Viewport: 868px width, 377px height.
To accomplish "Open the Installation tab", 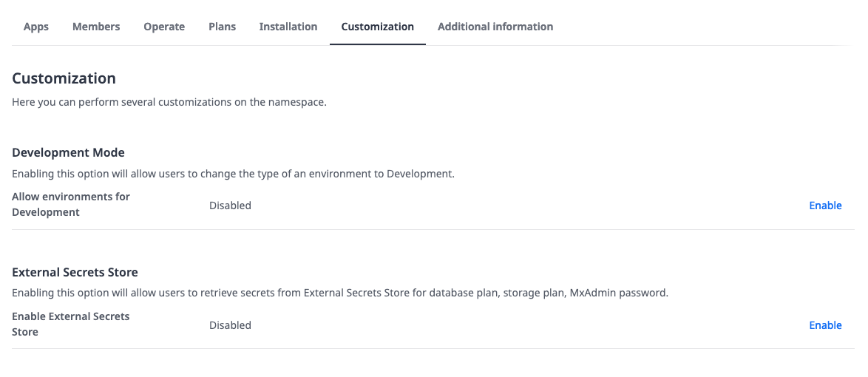I will (x=288, y=27).
